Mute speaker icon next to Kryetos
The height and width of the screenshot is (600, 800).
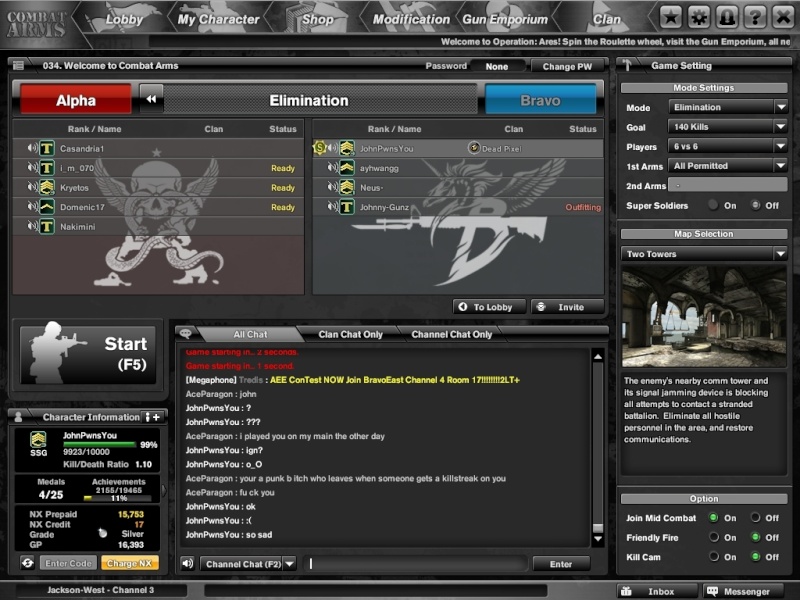[32, 187]
